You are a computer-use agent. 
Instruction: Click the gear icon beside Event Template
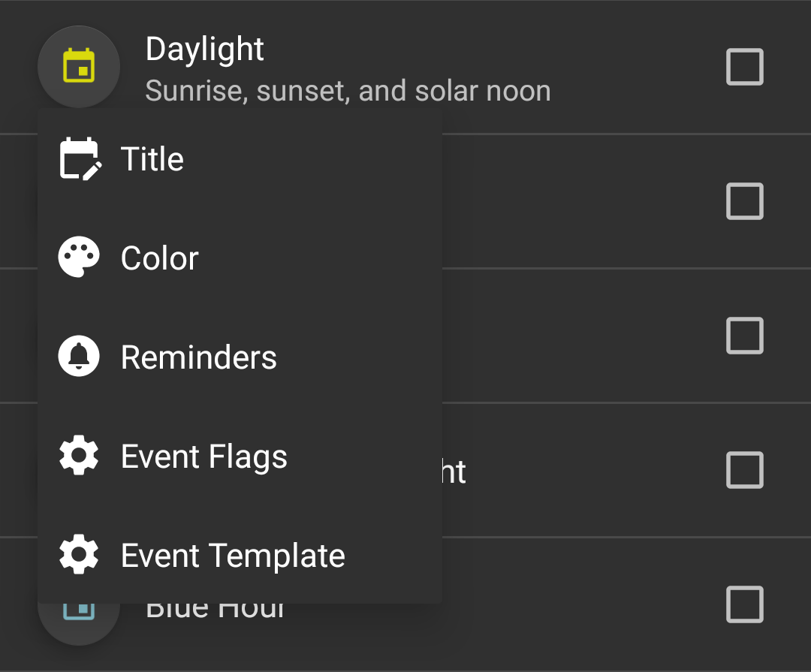[x=79, y=555]
